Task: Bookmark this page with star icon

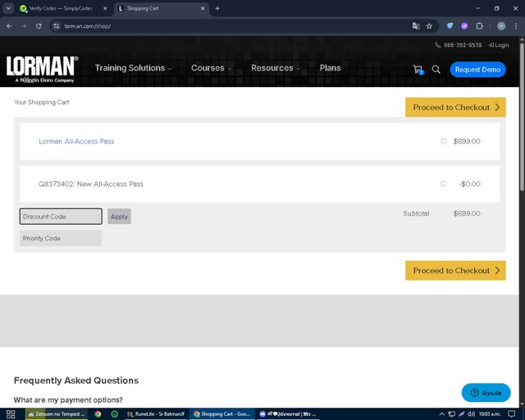Action: (429, 26)
